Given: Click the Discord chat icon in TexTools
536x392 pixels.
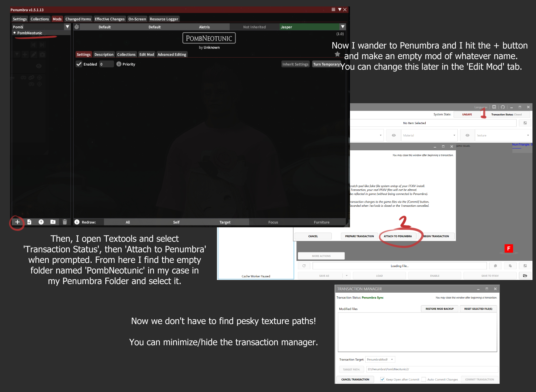Looking at the screenshot, I should (494, 107).
